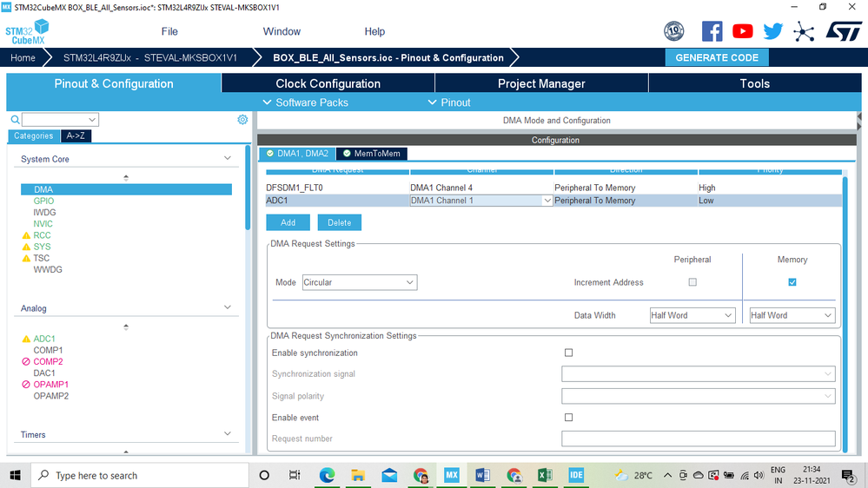Click the Request number input field
The width and height of the screenshot is (868, 488).
click(698, 439)
